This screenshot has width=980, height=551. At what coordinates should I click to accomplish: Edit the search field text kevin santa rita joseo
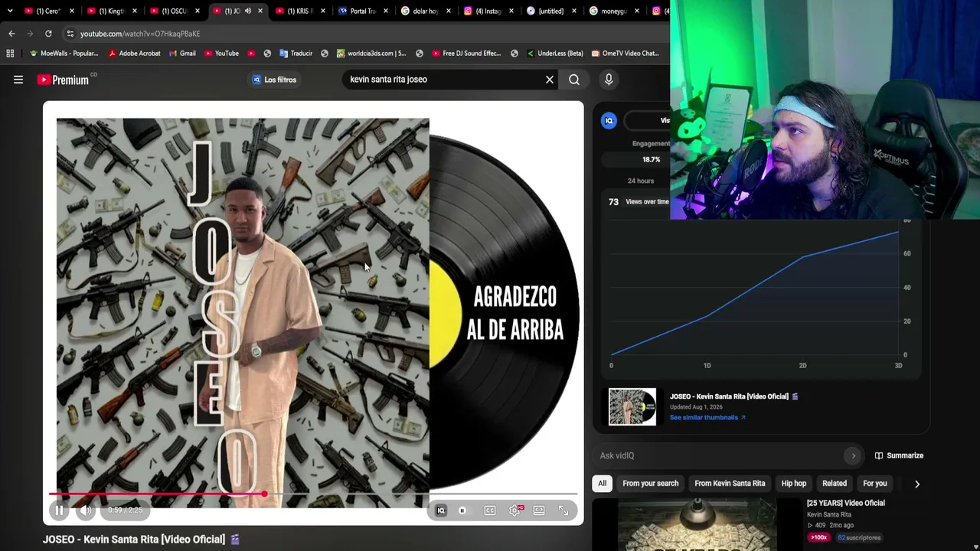coord(444,80)
